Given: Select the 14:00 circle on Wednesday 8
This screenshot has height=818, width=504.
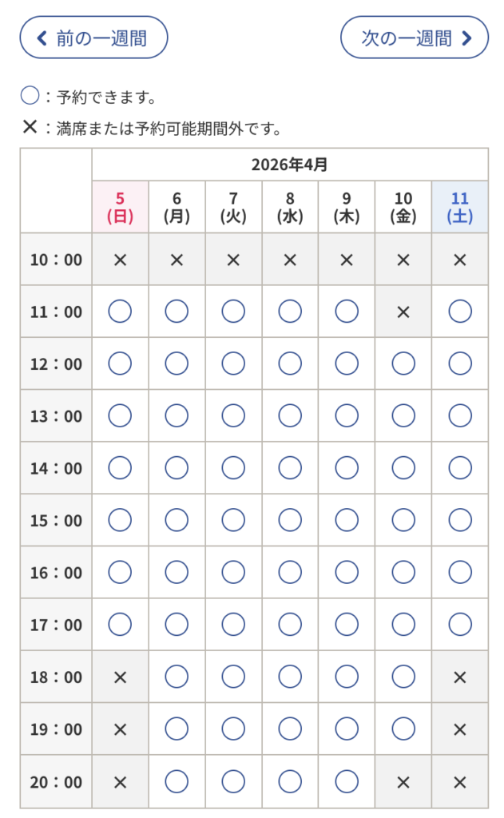Looking at the screenshot, I should pyautogui.click(x=290, y=468).
